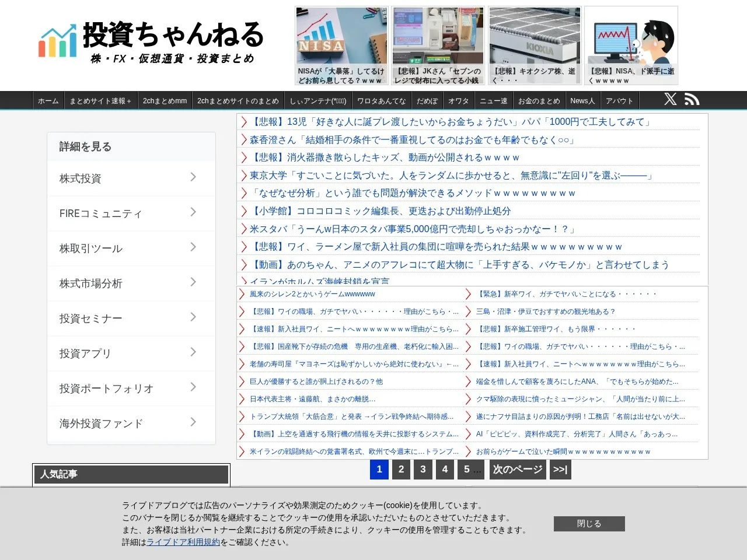Viewport: 747px width, 560px height.
Task: Expand 投資アプリ chevron arrow
Action: click(x=193, y=352)
